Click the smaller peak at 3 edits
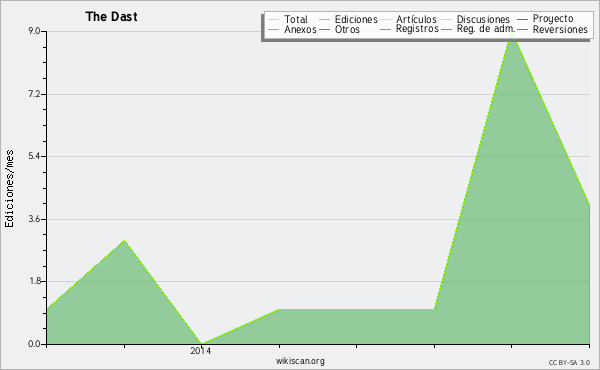 tap(124, 240)
